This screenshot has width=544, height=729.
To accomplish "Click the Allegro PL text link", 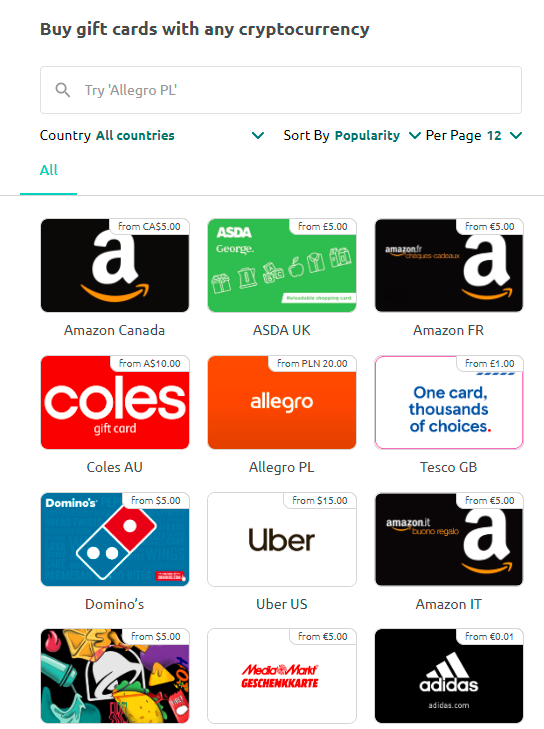I will (x=282, y=467).
